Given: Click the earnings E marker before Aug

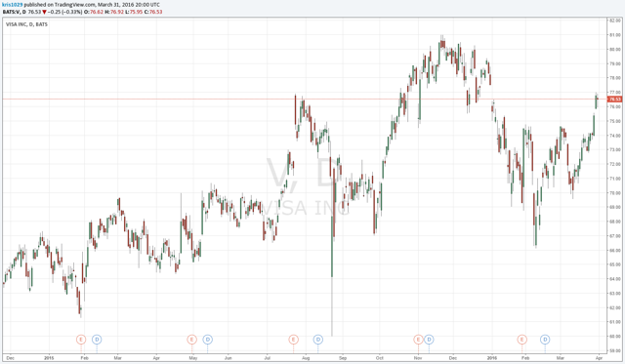Looking at the screenshot, I should [x=293, y=340].
